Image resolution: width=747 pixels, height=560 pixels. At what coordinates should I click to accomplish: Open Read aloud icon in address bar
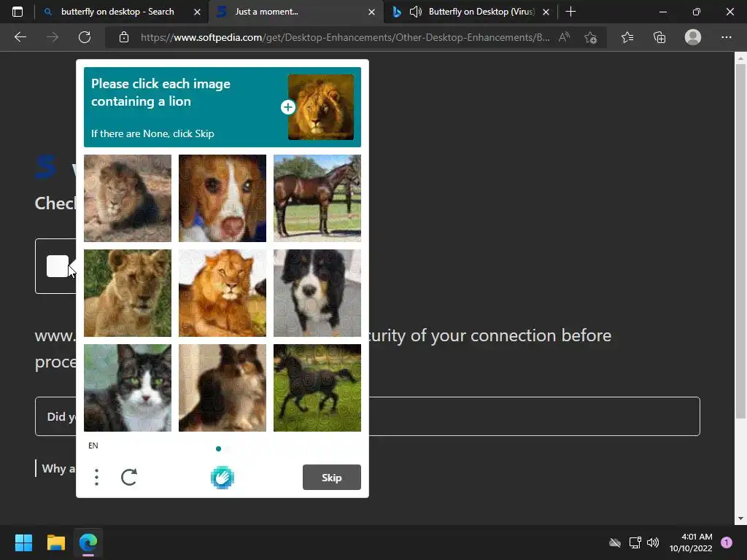[564, 37]
